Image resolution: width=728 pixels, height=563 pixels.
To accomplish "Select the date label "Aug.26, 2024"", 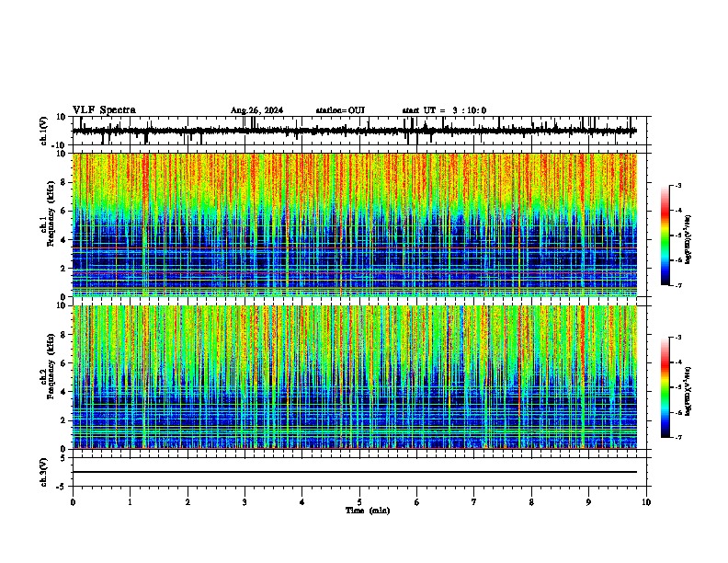I will tap(256, 110).
